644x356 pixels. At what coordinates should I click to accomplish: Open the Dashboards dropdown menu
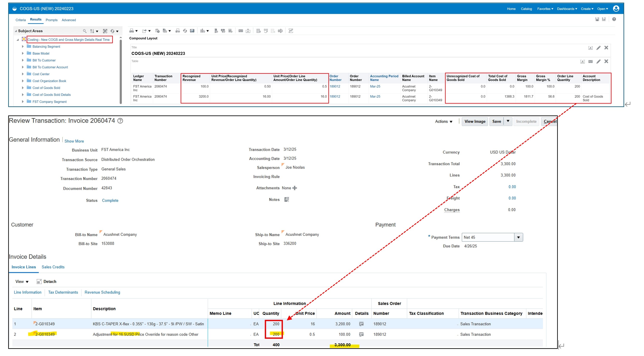tap(567, 9)
